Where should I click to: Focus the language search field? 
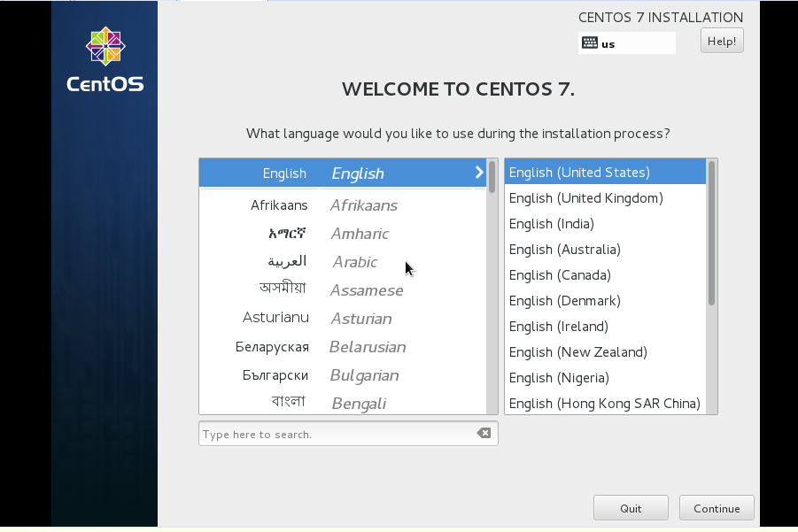pos(348,434)
